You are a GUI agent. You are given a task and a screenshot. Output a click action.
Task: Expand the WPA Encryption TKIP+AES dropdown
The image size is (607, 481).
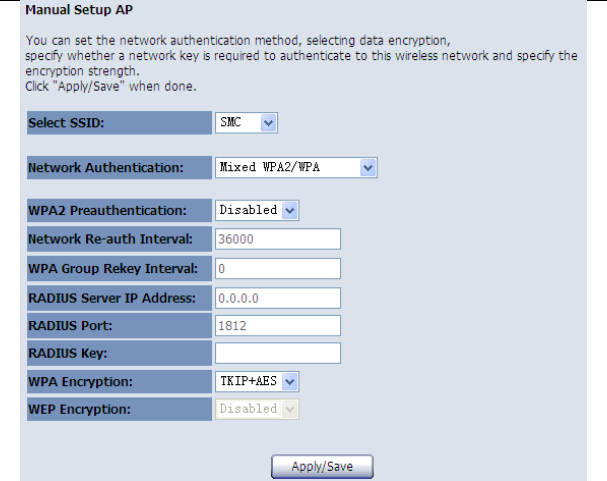click(x=258, y=381)
